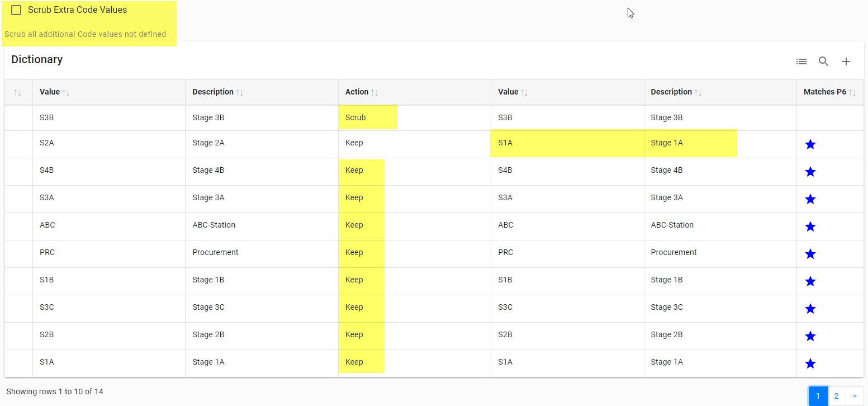Click Keep action in the S2A row

(354, 143)
